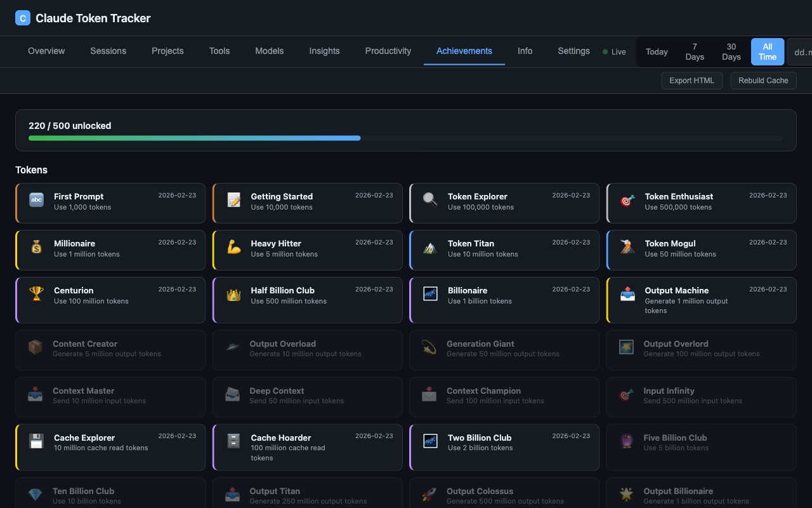Click the Centurion trophy icon
This screenshot has height=508, width=812.
tap(36, 294)
